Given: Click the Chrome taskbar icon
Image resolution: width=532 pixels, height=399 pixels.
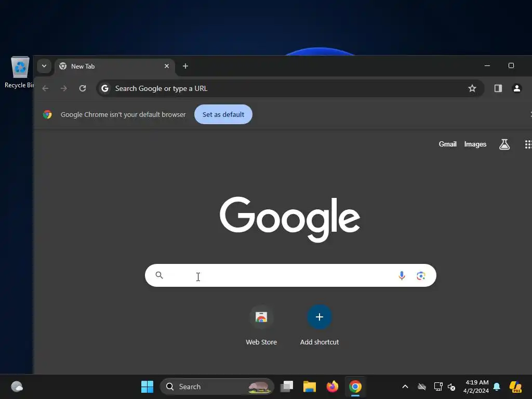Looking at the screenshot, I should tap(355, 387).
